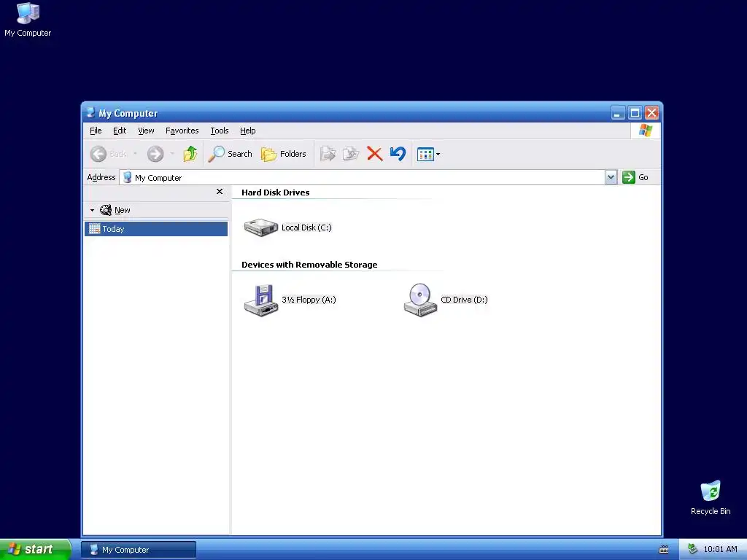
Task: Select the My Computer desktop icon
Action: tap(28, 20)
